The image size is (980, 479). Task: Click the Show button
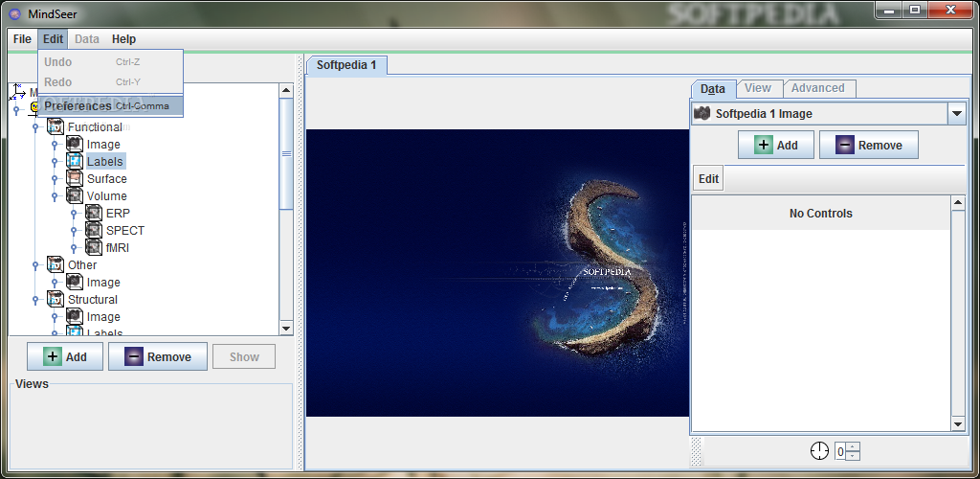[244, 357]
